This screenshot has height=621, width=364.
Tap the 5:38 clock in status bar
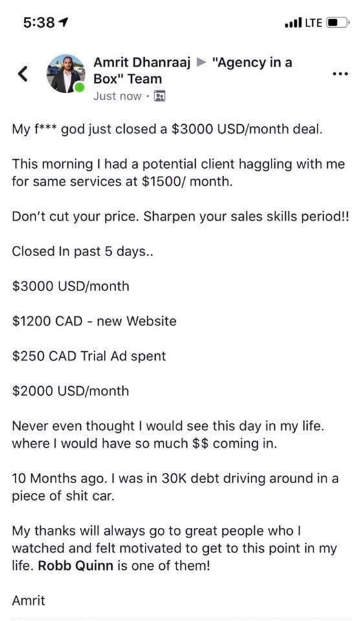tap(38, 23)
